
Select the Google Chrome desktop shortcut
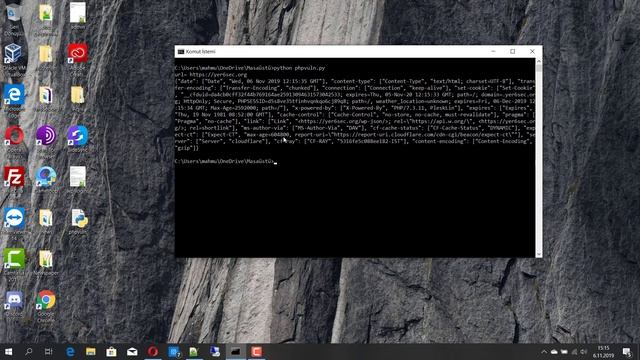tap(46, 300)
